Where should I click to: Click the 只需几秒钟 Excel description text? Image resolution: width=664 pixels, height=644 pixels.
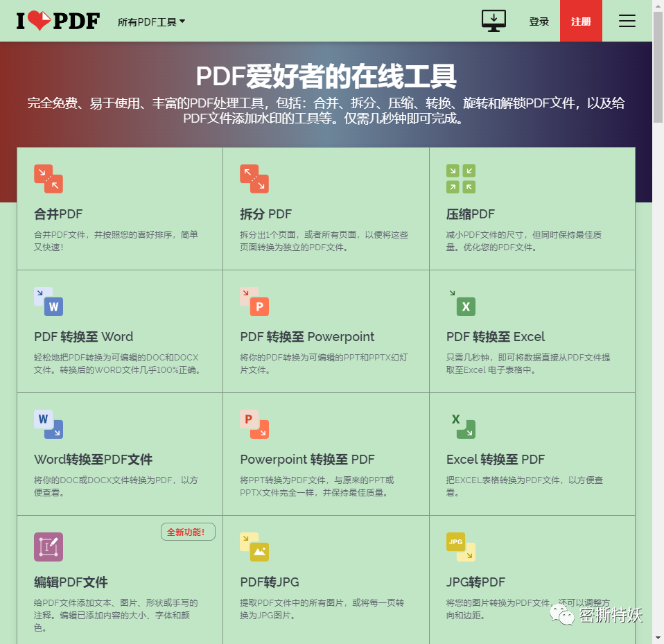(x=528, y=364)
